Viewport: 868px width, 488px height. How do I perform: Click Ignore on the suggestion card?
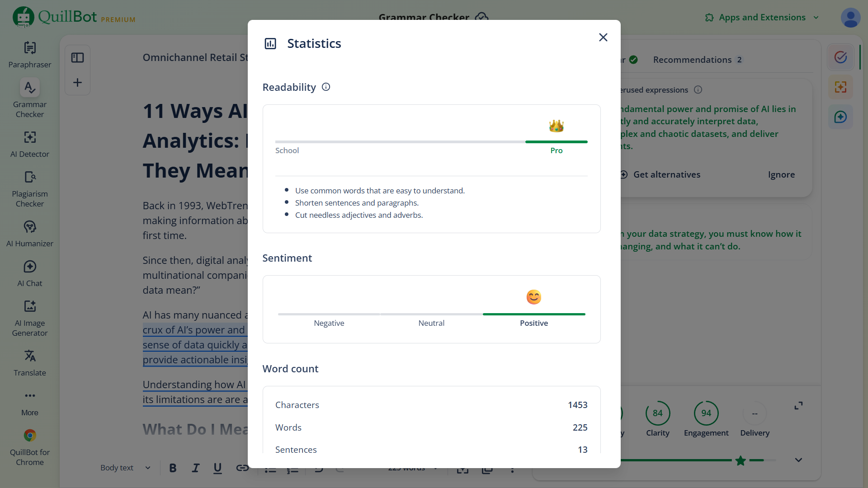click(781, 174)
